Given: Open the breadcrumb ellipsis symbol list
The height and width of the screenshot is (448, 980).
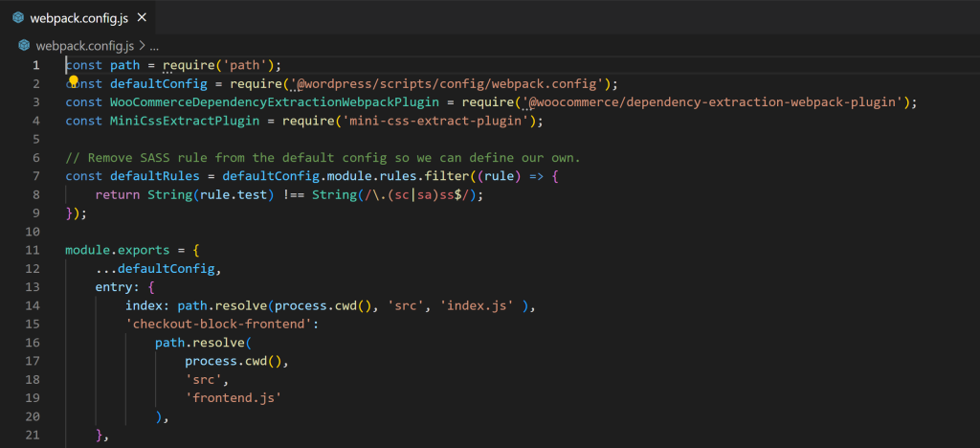Looking at the screenshot, I should coord(154,46).
